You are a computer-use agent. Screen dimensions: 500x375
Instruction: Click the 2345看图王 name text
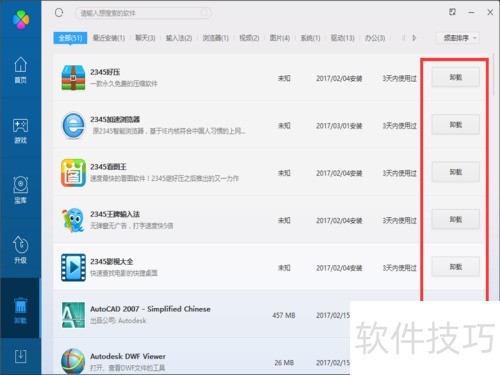[x=108, y=167]
